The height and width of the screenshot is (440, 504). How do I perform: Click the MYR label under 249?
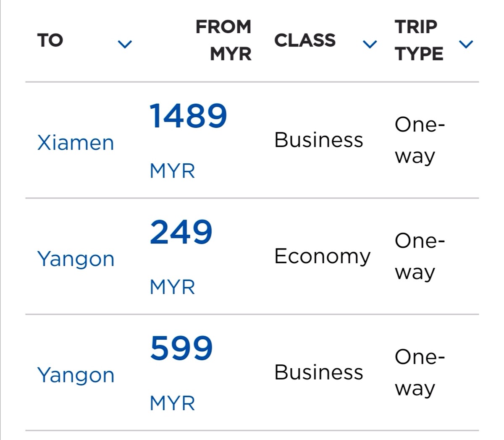172,288
